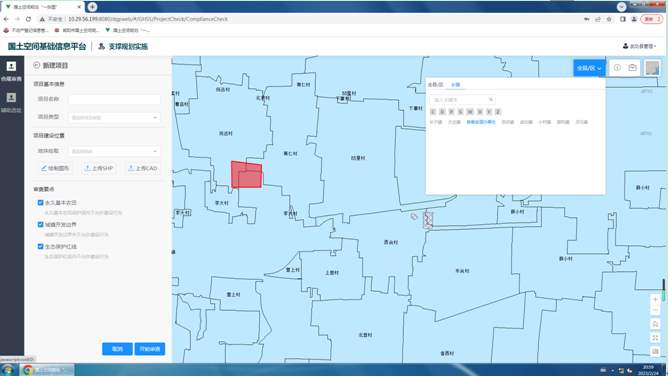This screenshot has width=668, height=376.
Task: Click the search magnifier in keyword box
Action: pos(491,99)
